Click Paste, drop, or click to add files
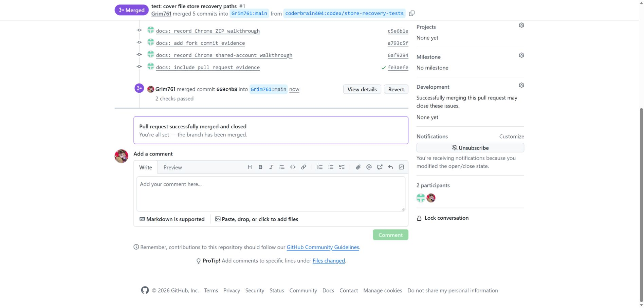Image resolution: width=644 pixels, height=308 pixels. [257, 219]
